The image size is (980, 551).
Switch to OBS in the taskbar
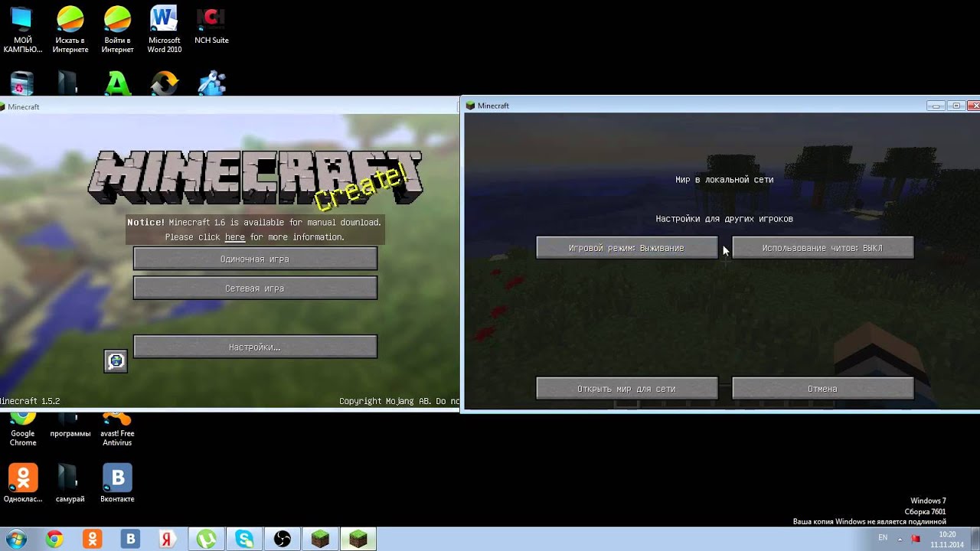[283, 540]
